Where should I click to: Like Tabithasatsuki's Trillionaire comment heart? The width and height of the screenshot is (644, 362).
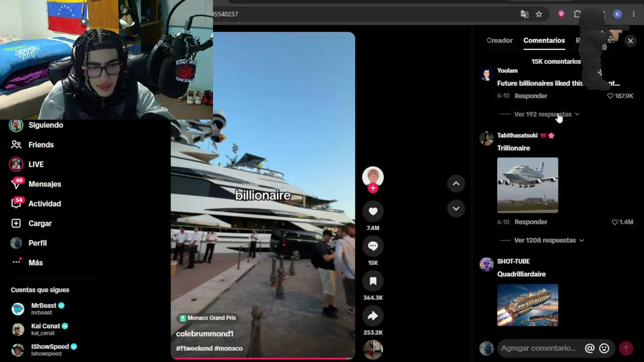tap(614, 222)
